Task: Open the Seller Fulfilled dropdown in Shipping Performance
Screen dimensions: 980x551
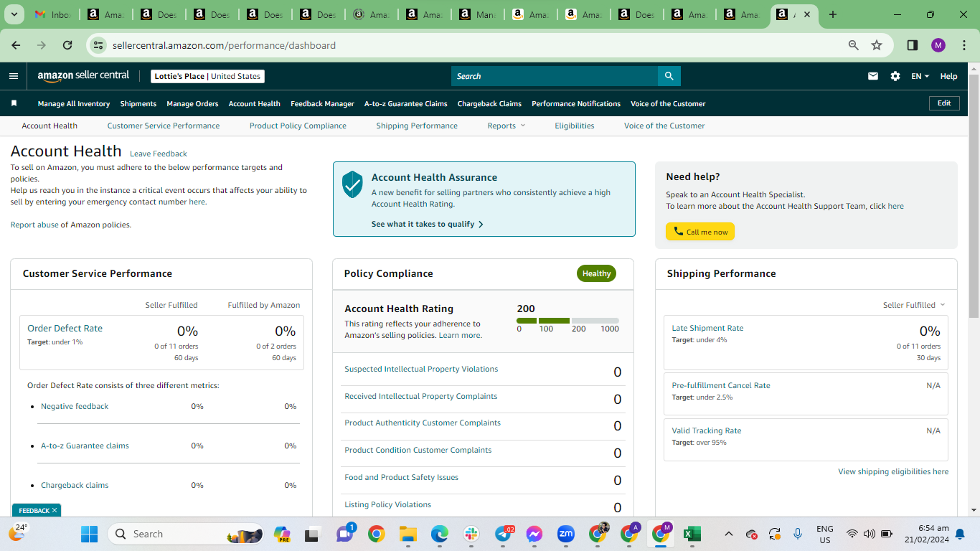Action: coord(914,305)
